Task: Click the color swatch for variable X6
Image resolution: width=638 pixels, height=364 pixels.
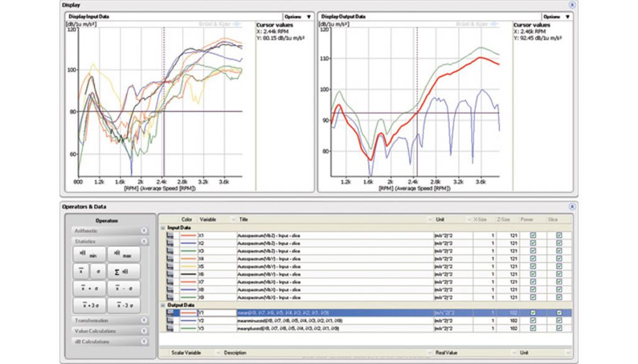Action: coord(188,273)
